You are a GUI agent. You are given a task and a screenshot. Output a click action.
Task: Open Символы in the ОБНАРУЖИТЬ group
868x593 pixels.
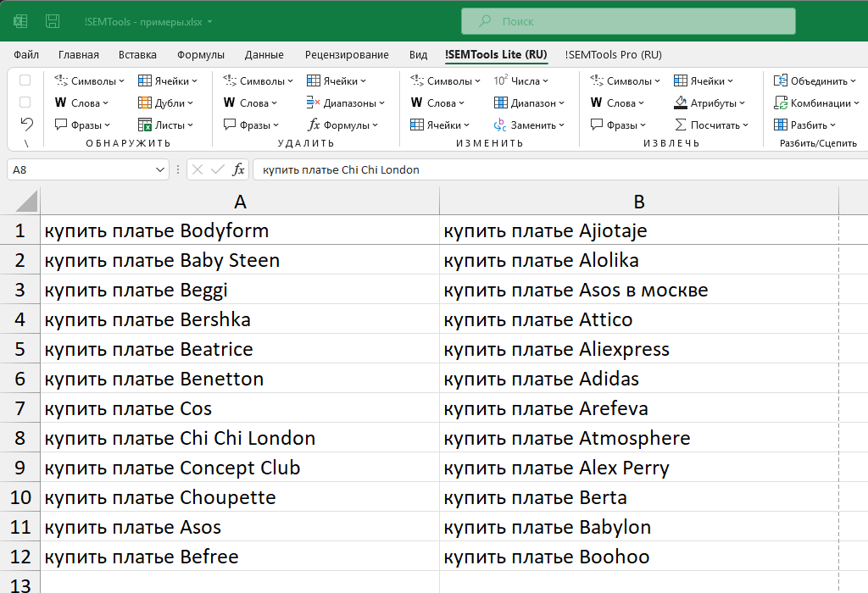pos(89,80)
